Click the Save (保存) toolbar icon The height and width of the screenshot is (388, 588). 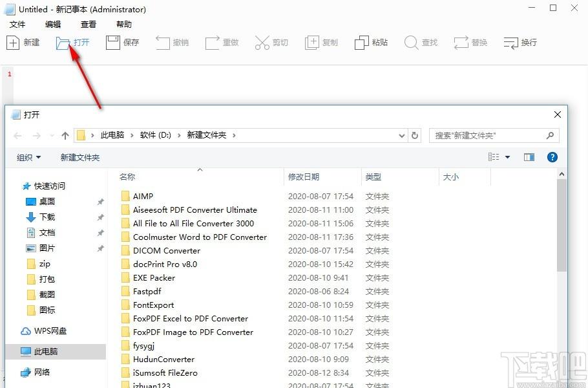coord(113,43)
